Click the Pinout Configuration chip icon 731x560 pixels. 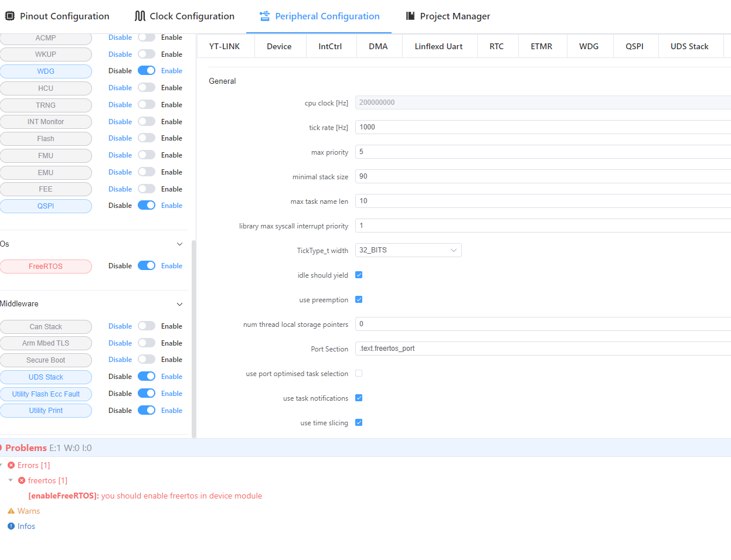[10, 16]
